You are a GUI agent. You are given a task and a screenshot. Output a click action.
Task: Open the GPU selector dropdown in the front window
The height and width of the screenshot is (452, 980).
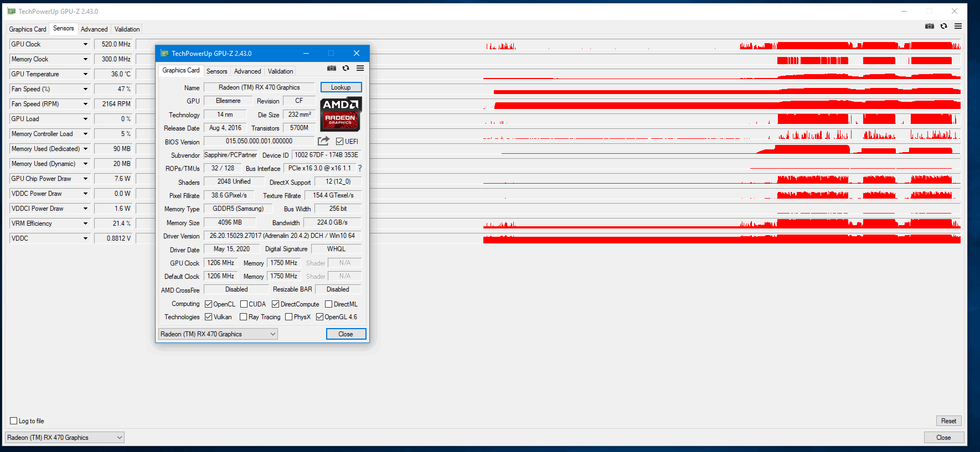(x=218, y=334)
